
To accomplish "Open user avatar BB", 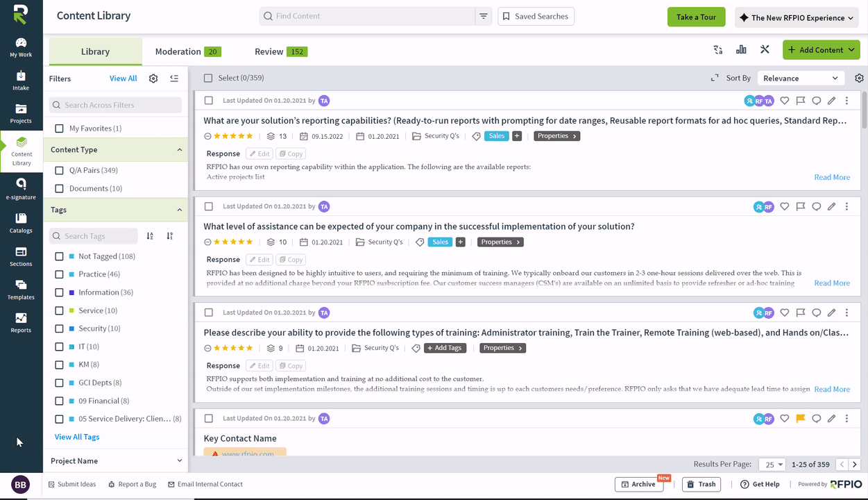I will coord(21,485).
